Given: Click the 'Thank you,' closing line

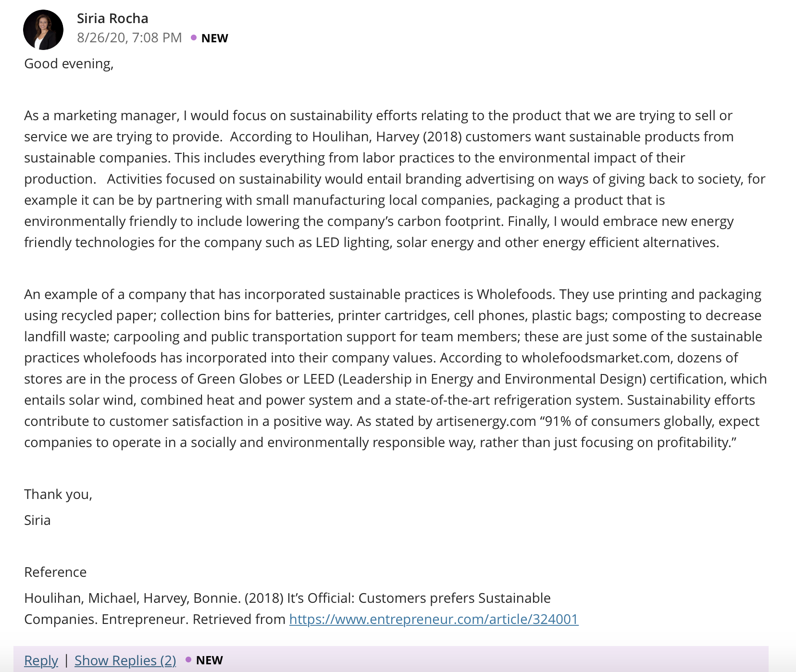Looking at the screenshot, I should coord(58,494).
